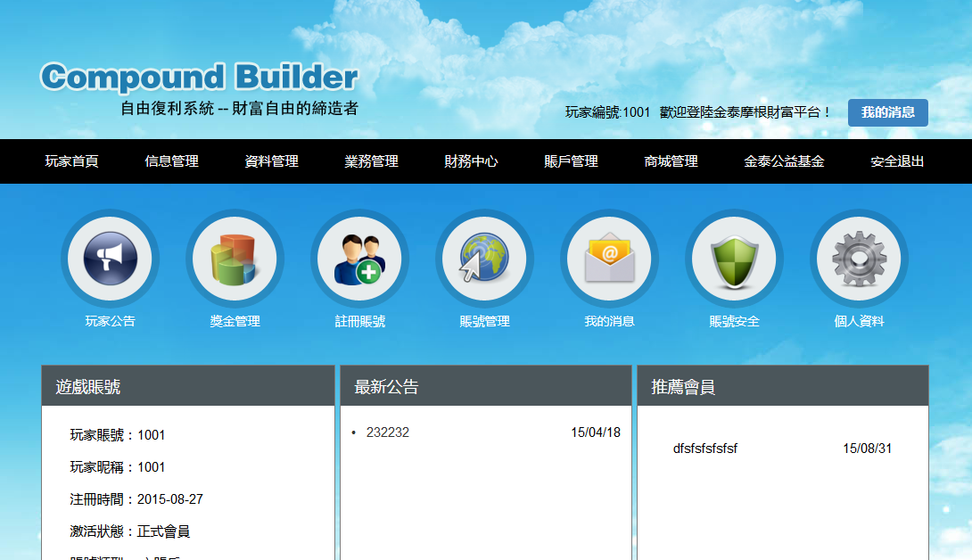Open the 信息管理 menu
Screen dimensions: 972x560
pos(172,161)
